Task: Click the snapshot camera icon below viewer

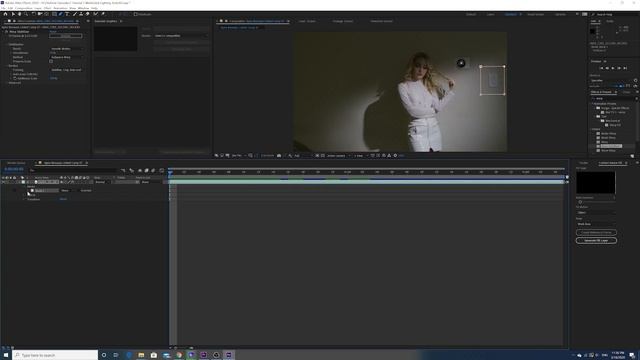Action: 279,156
